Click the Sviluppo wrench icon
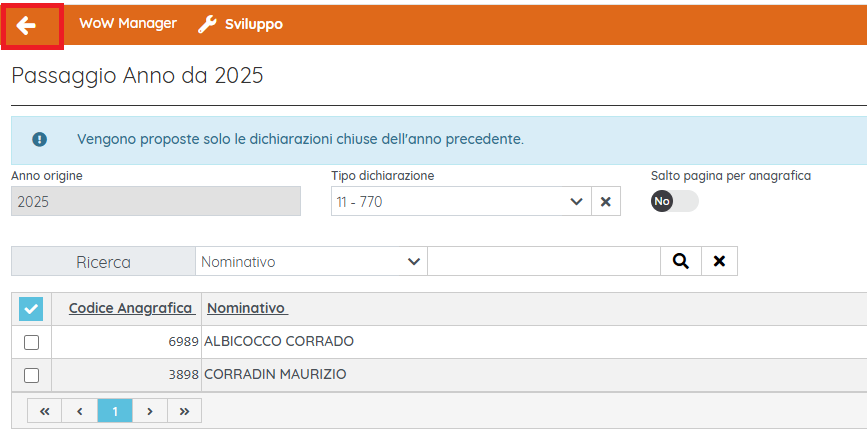The width and height of the screenshot is (867, 438). point(207,24)
